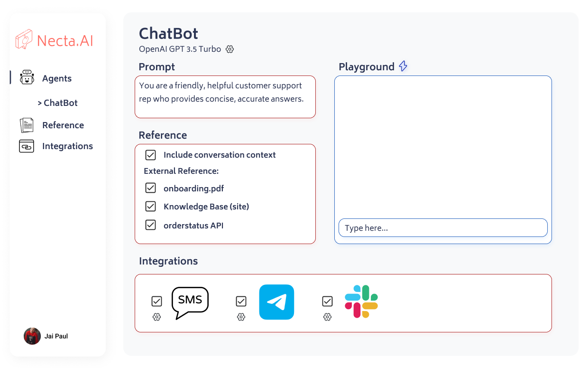Click the Telegram integration icon

pyautogui.click(x=276, y=302)
